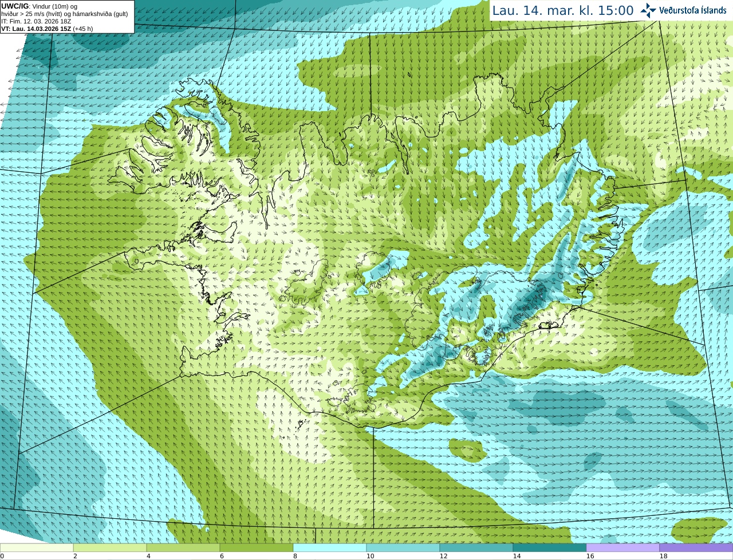
Task: Click the '4' label on the wind scale
Action: 148,556
